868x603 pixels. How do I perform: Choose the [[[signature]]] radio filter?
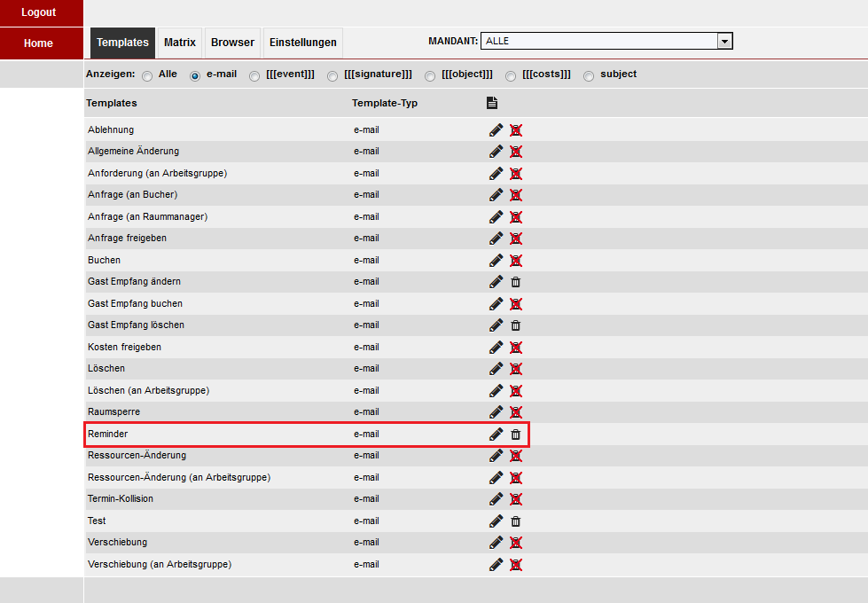332,76
